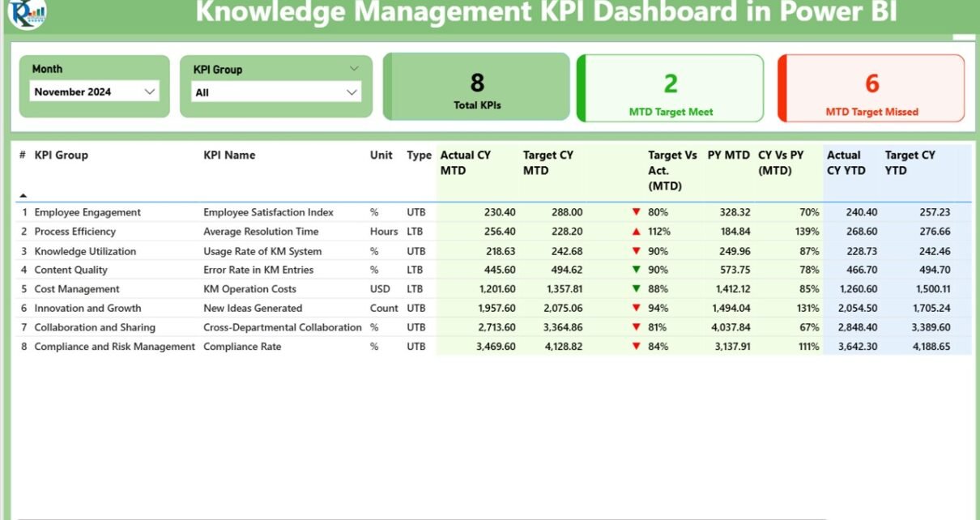Screen dimensions: 980x520
Task: Click the PY MTD value 573.75
Action: click(x=734, y=270)
